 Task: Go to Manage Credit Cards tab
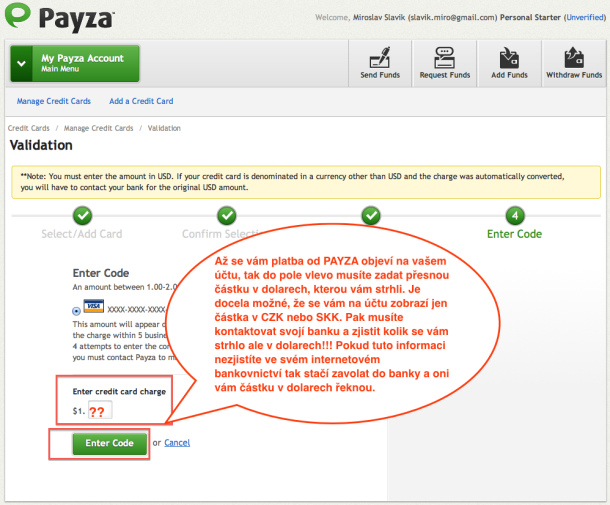[x=54, y=101]
